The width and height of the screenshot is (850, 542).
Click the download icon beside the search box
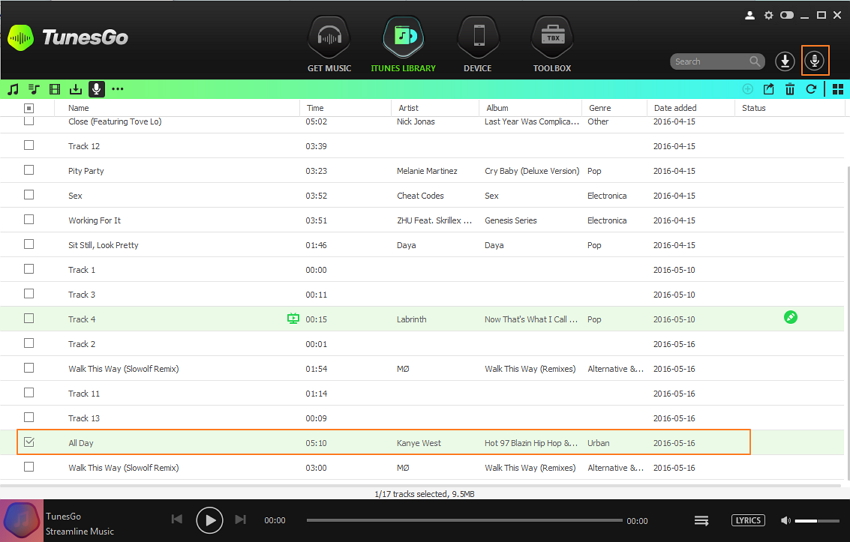785,61
